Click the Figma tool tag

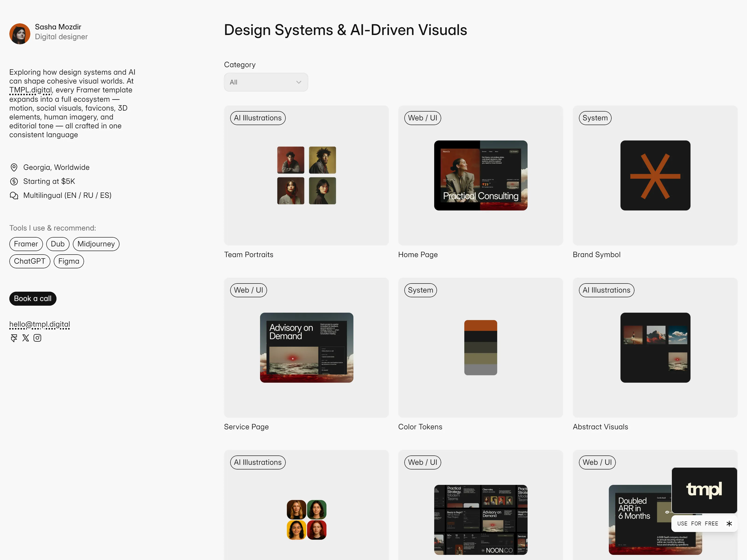click(69, 261)
